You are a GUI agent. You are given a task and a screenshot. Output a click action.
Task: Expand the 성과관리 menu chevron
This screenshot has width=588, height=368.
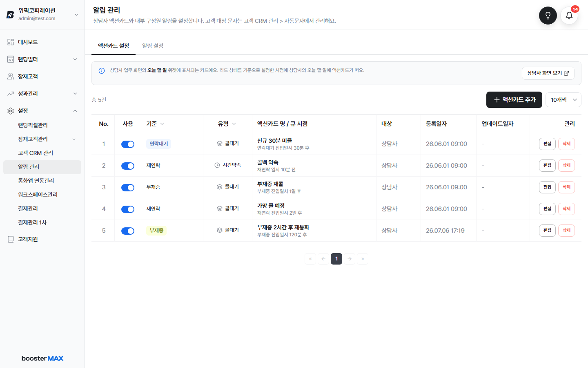75,94
